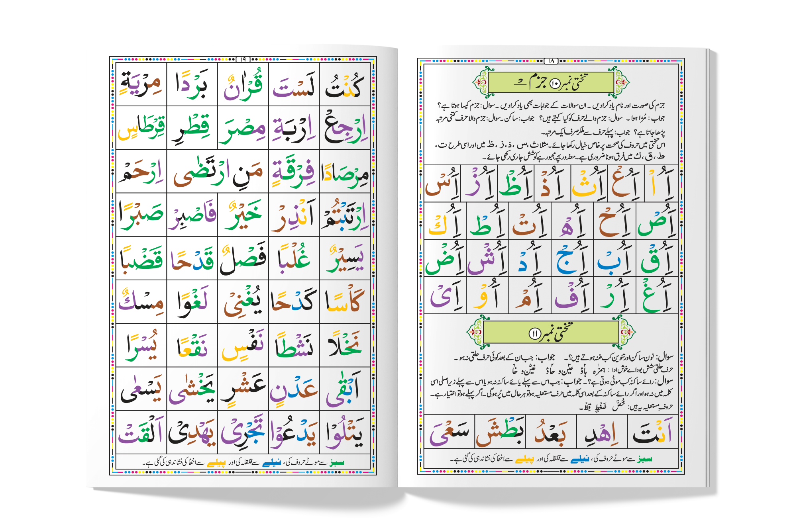Click the left floral ornament of the Takhti 10 banner
The height and width of the screenshot is (532, 797).
pos(481,82)
